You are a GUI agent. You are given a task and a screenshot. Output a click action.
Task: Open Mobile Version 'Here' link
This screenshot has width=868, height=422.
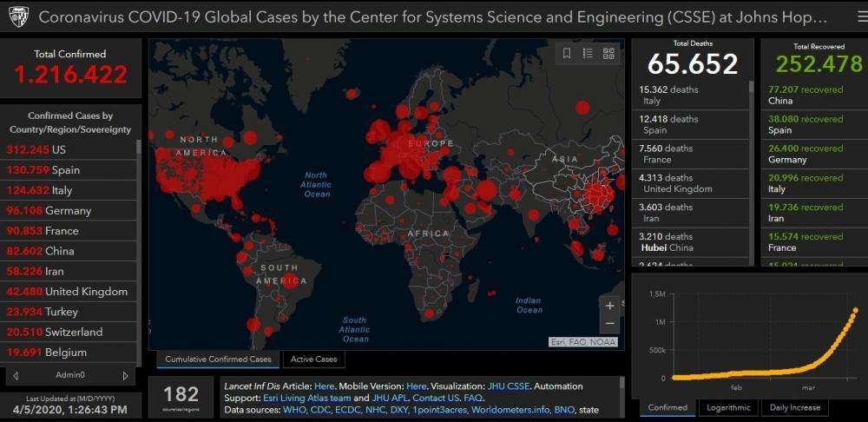[x=417, y=386]
